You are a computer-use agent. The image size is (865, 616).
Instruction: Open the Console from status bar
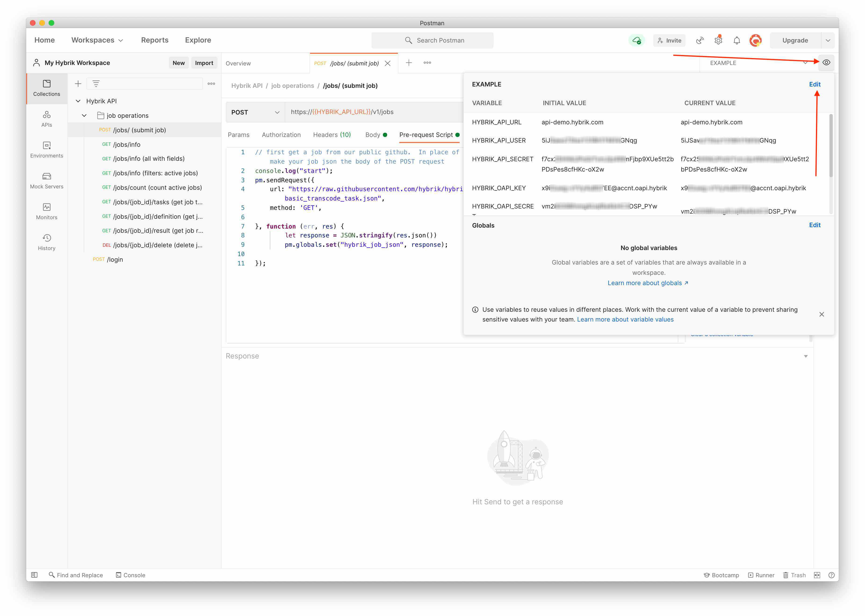(130, 575)
